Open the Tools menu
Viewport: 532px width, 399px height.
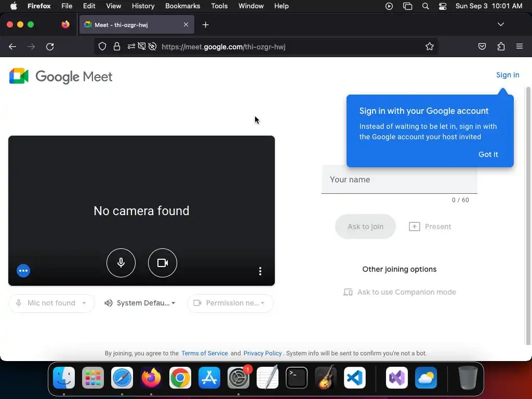(219, 6)
